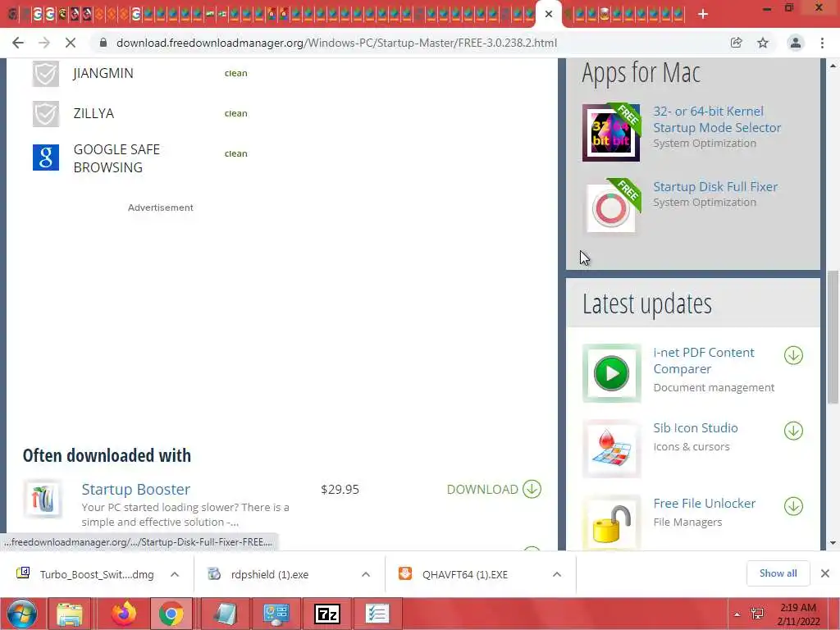Click the $29.95 price text

(x=340, y=490)
